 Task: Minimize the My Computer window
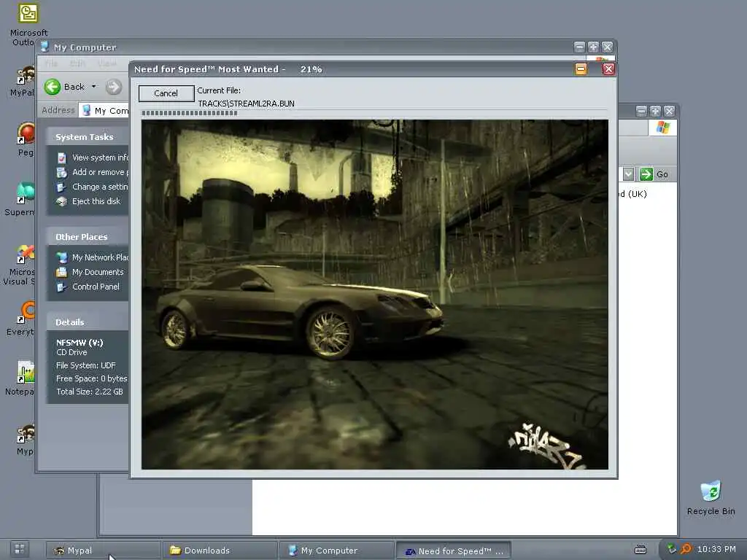point(579,47)
